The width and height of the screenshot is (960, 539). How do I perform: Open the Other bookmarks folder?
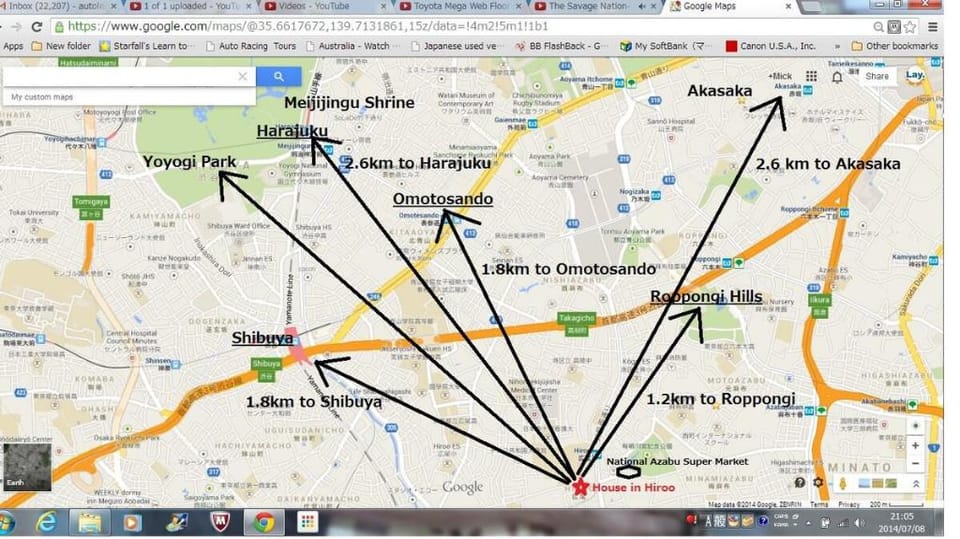pyautogui.click(x=894, y=46)
